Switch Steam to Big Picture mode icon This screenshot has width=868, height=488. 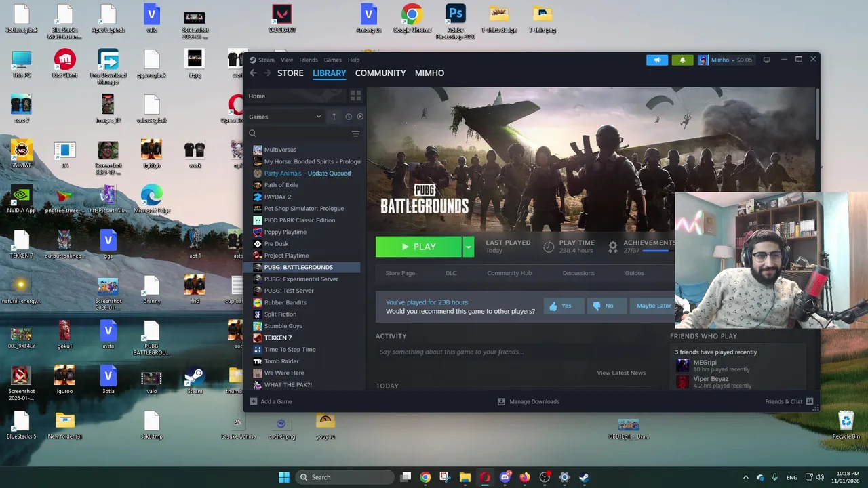766,60
